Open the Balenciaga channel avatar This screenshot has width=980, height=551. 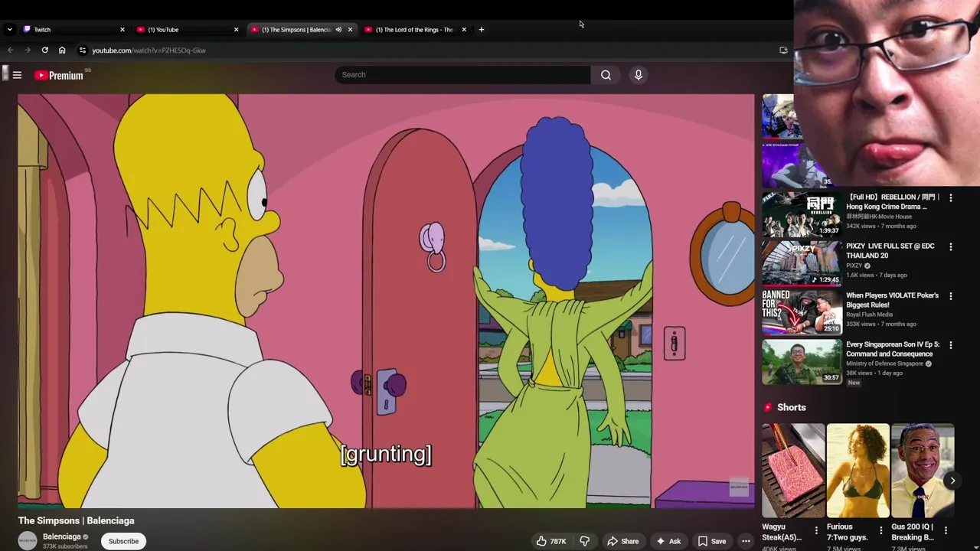tap(28, 540)
